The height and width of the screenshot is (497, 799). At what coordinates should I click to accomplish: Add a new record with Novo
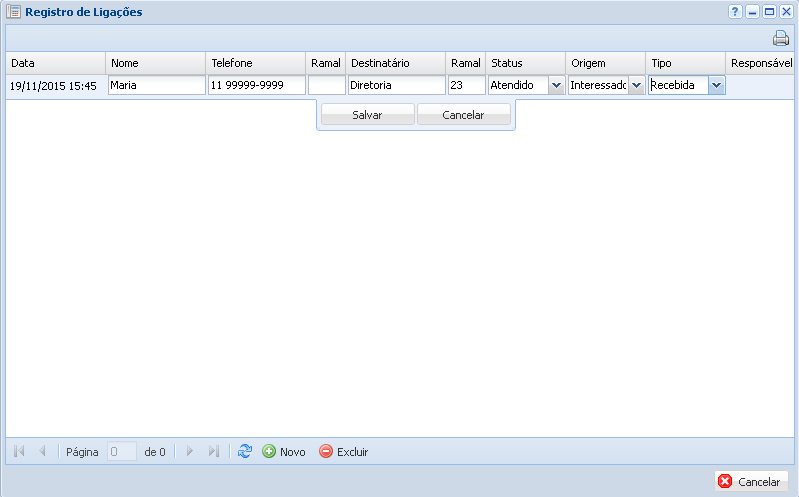[x=284, y=452]
